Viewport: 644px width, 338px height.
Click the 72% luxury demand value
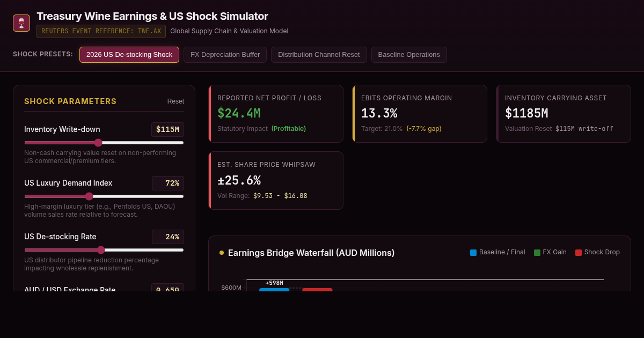168,183
